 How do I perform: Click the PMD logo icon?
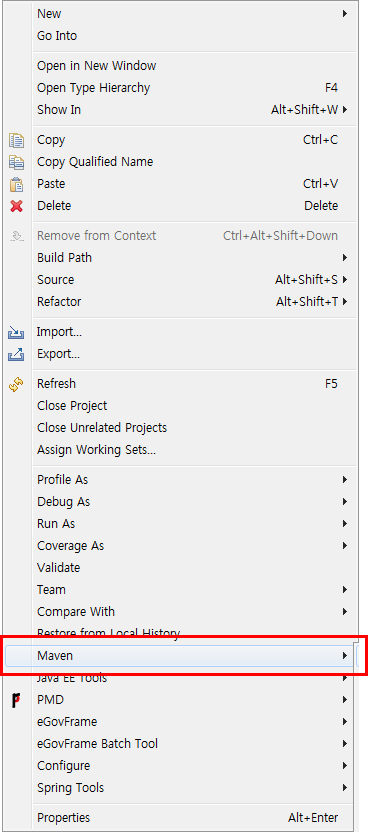[x=16, y=700]
